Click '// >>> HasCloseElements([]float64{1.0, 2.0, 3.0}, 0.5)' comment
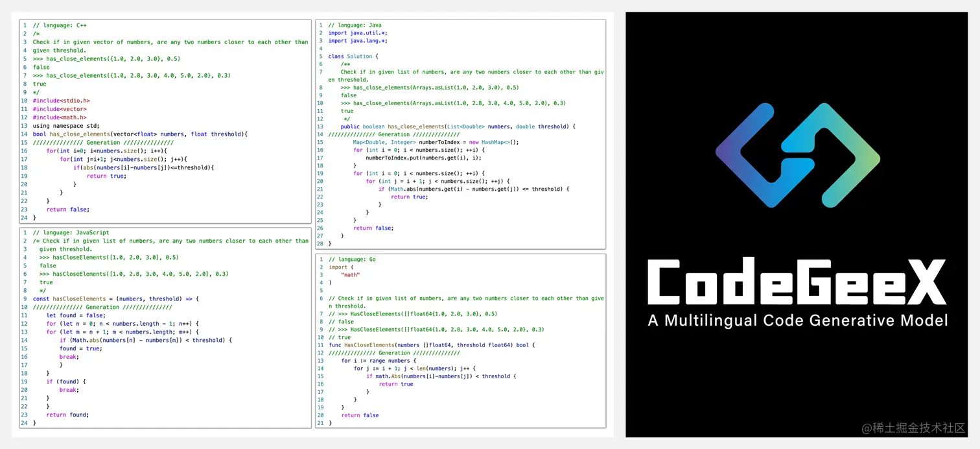This screenshot has width=980, height=449. (412, 314)
